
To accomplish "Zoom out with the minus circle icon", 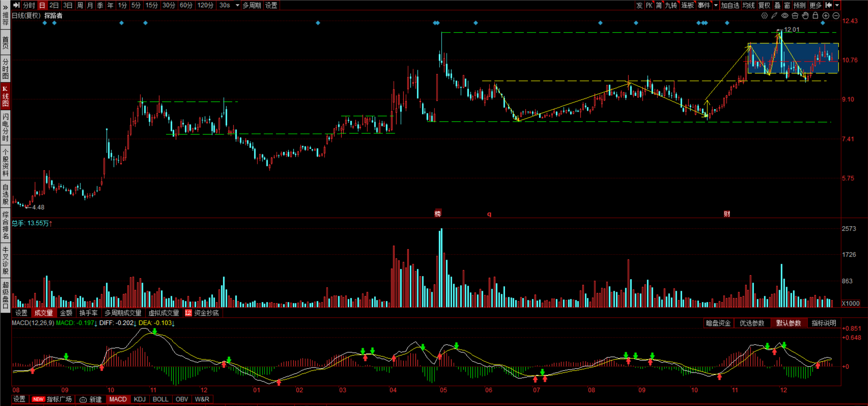I will point(836,16).
